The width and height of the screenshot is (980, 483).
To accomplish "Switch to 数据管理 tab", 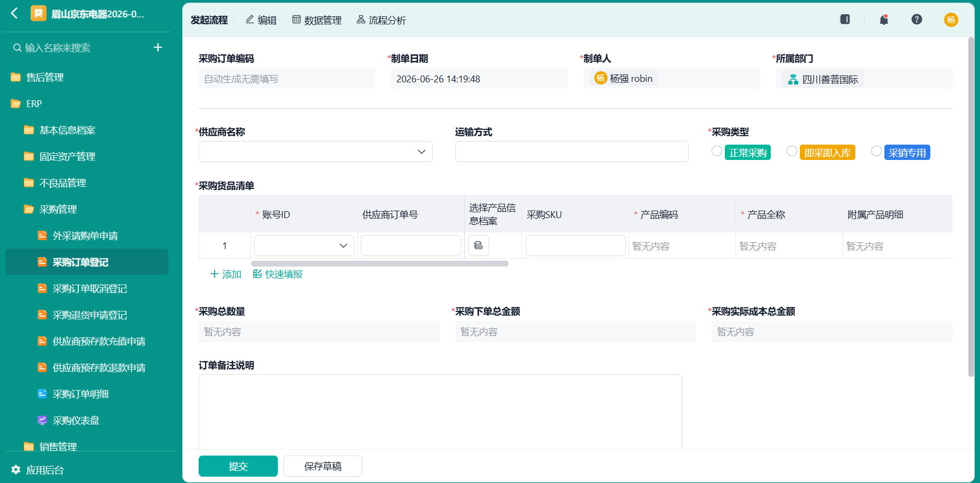I will click(317, 20).
